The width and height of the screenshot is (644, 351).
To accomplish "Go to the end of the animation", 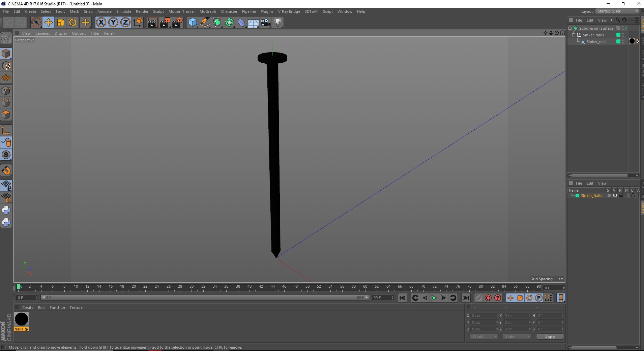I will 466,298.
